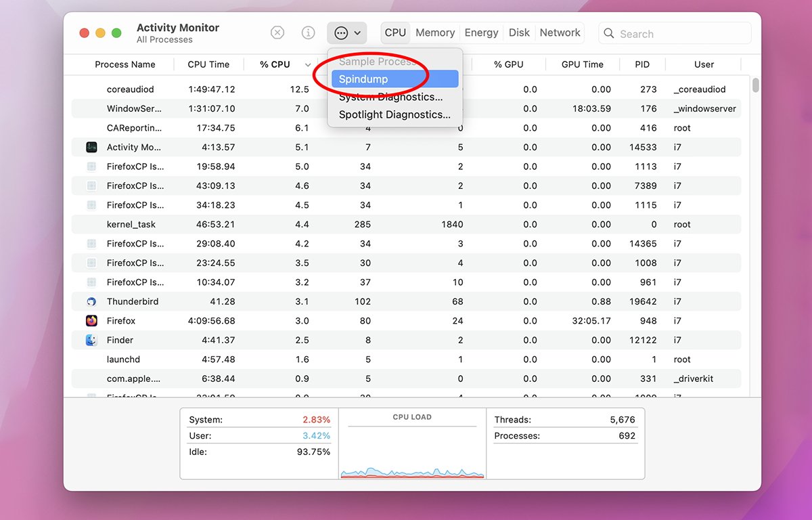Choose Spotlight Diagnostics... from the menu
The height and width of the screenshot is (520, 812).
point(395,114)
